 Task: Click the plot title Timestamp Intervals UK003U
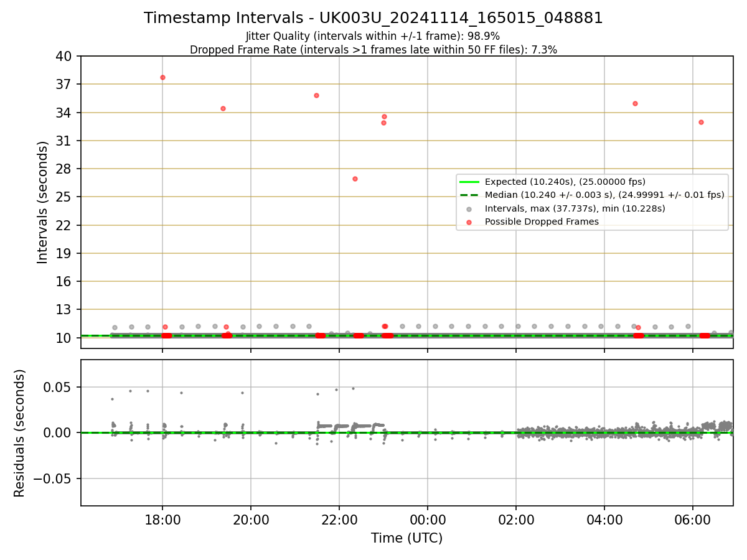tap(374, 18)
